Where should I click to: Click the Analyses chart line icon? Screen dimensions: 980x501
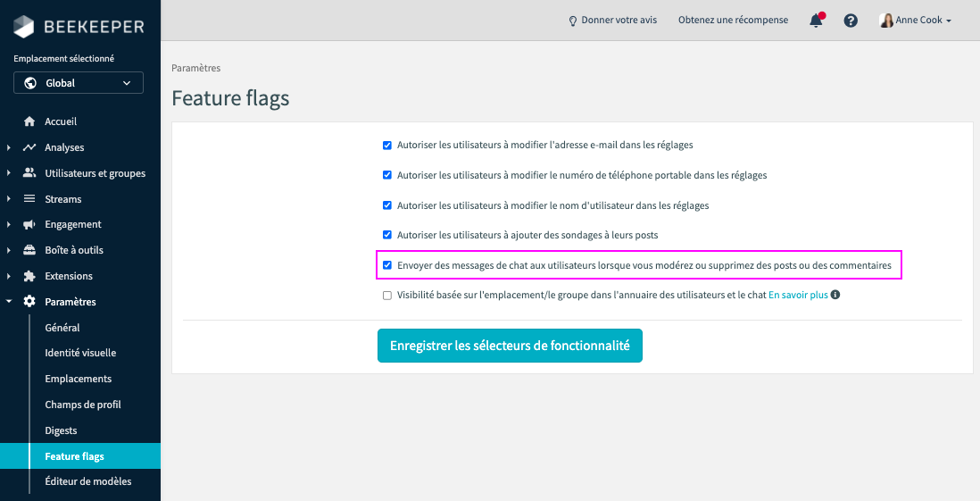pyautogui.click(x=29, y=147)
